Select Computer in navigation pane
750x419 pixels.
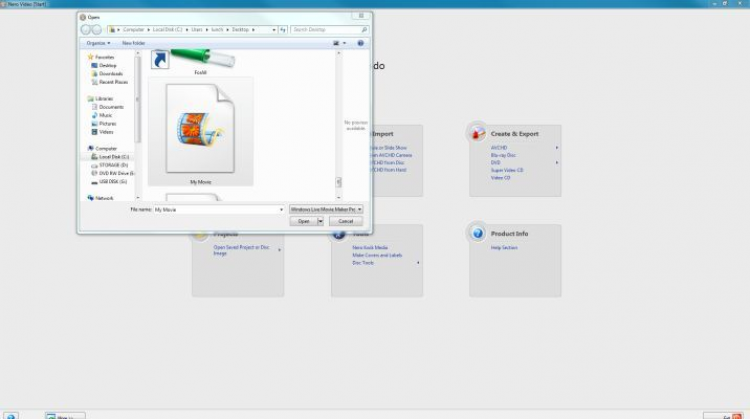tap(106, 148)
